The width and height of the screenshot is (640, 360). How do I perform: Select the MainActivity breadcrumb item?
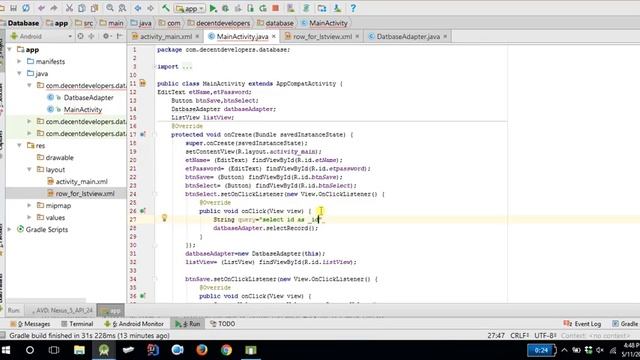point(324,23)
